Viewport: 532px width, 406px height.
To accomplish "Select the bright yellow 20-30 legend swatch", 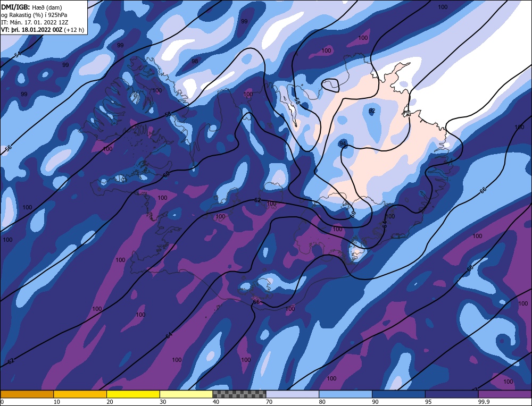I will [x=133, y=394].
